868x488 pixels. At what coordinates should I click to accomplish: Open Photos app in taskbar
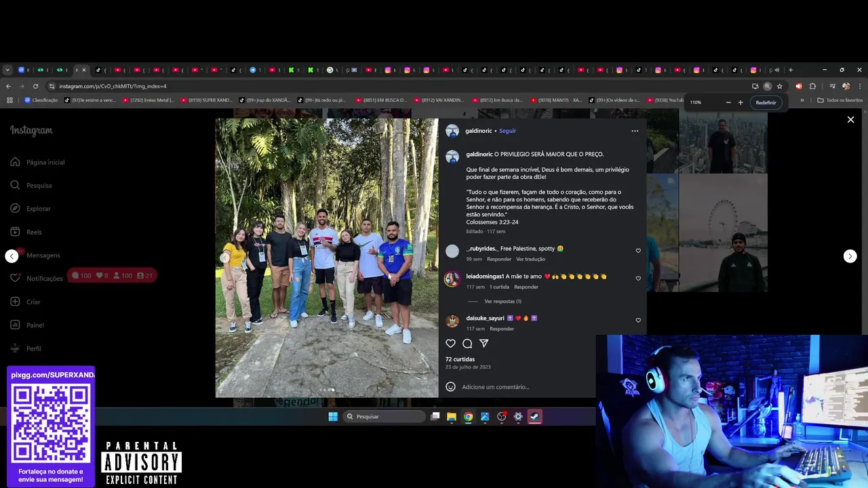(x=485, y=417)
